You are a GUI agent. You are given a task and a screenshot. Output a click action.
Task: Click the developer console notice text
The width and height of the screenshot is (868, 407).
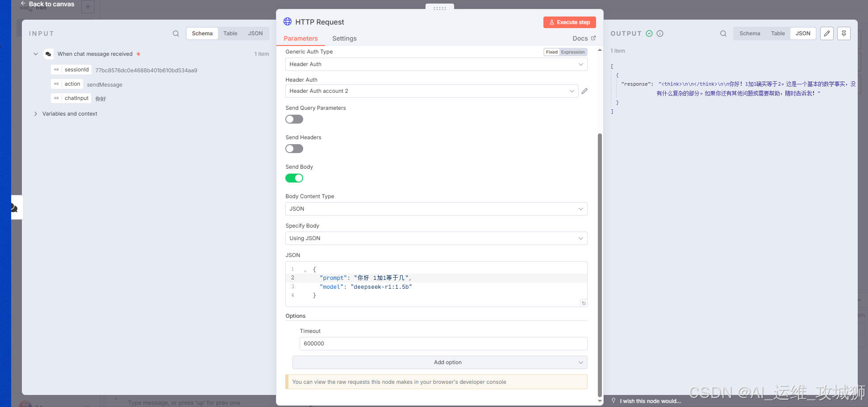pos(399,382)
